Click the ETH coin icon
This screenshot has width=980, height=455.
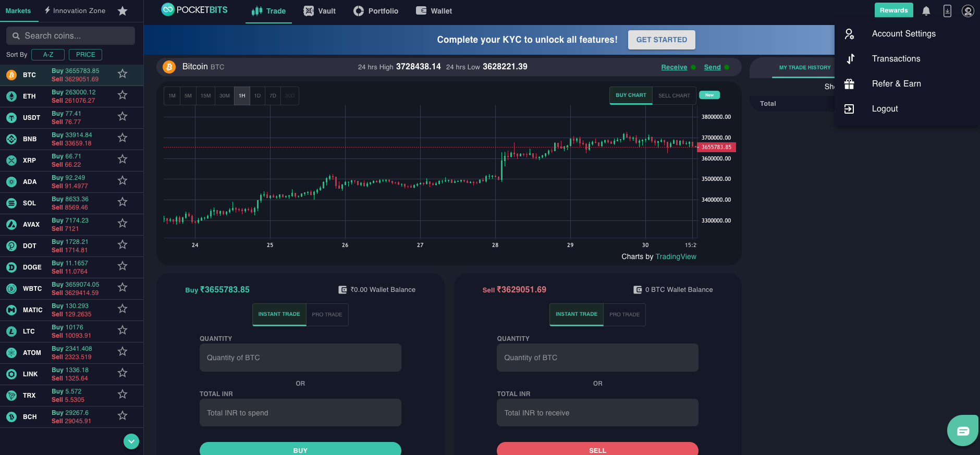11,96
